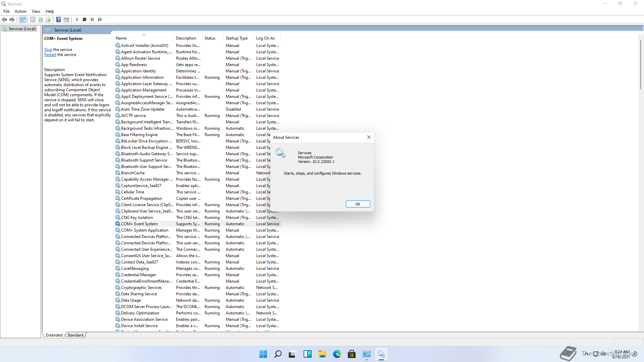Screen dimensions: 644x362
Task: Click the Pause Service icon
Action: [92, 19]
